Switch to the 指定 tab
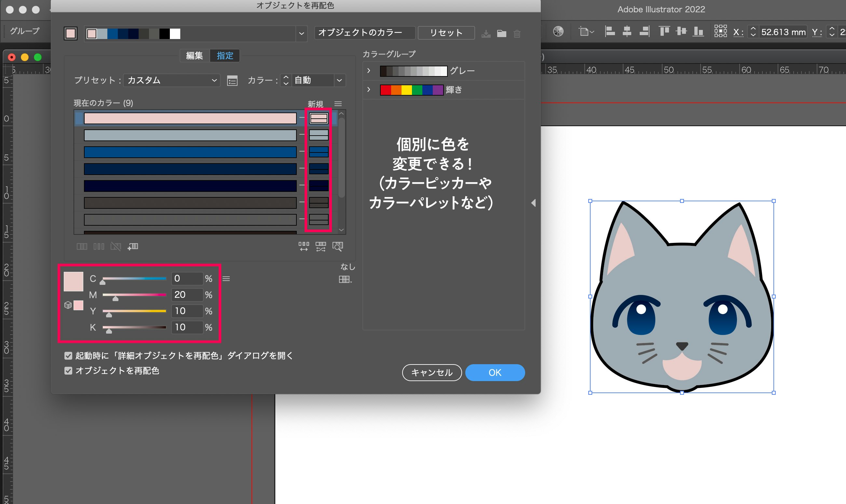846x504 pixels. coord(225,55)
